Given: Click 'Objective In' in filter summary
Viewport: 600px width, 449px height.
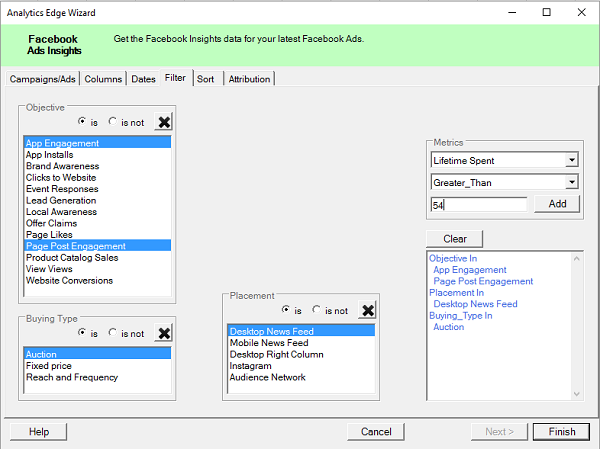Looking at the screenshot, I should pos(453,258).
